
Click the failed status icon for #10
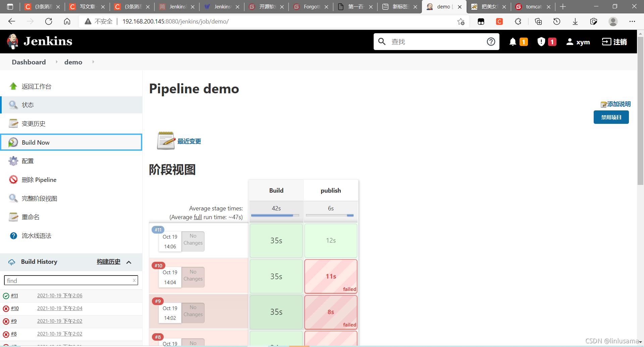6,309
